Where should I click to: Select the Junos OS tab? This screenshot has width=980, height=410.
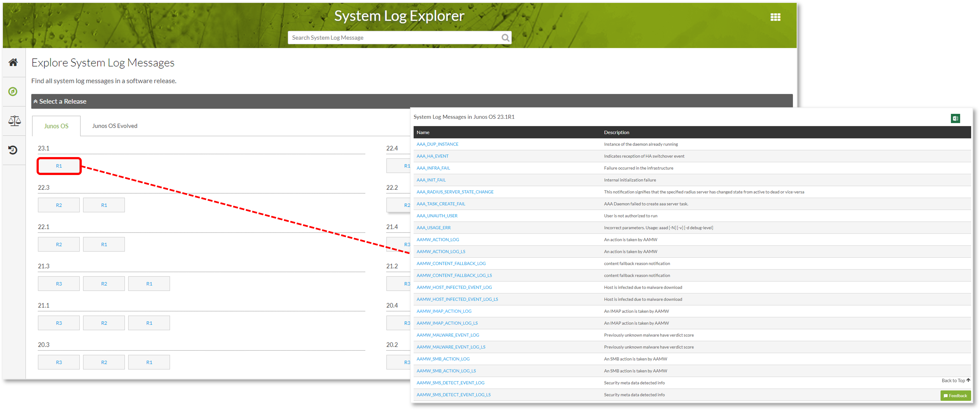click(x=56, y=126)
